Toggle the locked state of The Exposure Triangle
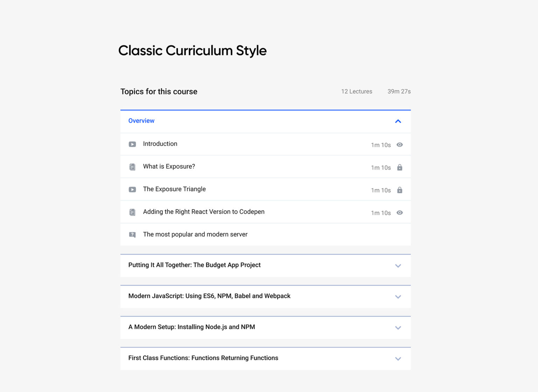This screenshot has height=392, width=538. 400,190
